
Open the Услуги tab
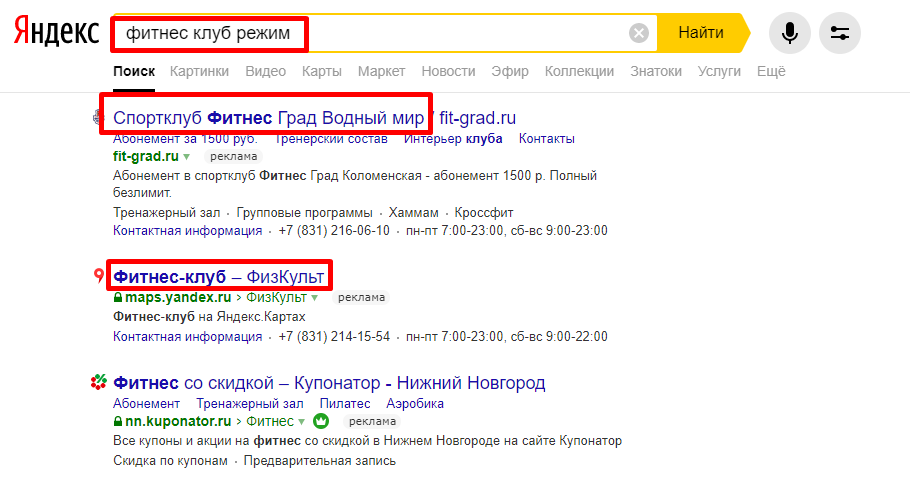coord(719,71)
